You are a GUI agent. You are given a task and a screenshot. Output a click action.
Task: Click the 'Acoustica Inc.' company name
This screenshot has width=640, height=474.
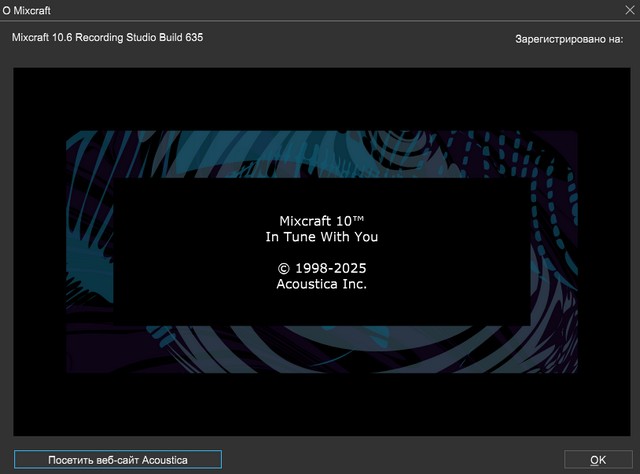[x=322, y=284]
